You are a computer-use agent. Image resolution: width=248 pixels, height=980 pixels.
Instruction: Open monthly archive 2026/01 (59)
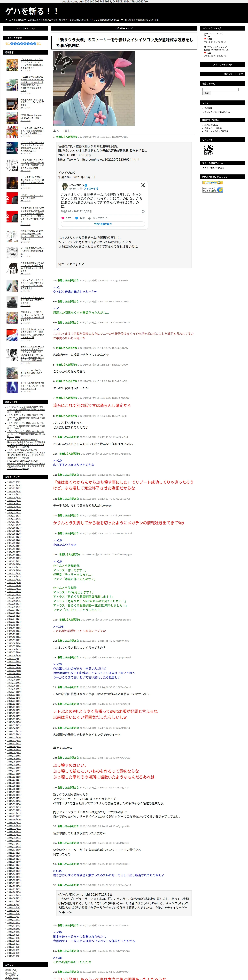(x=14, y=482)
